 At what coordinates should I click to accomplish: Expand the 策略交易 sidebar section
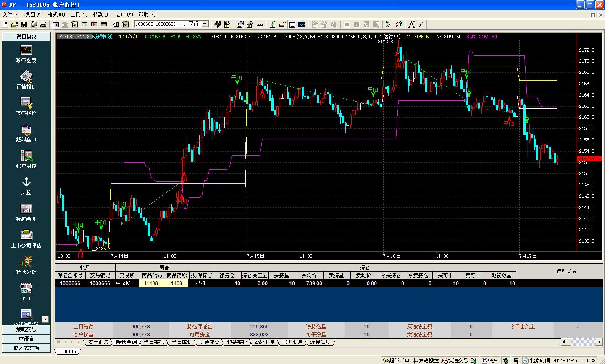(x=26, y=330)
